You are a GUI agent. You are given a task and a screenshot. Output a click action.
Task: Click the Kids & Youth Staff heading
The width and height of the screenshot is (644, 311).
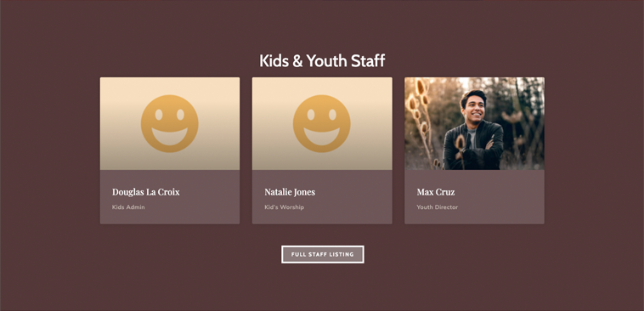tap(322, 61)
